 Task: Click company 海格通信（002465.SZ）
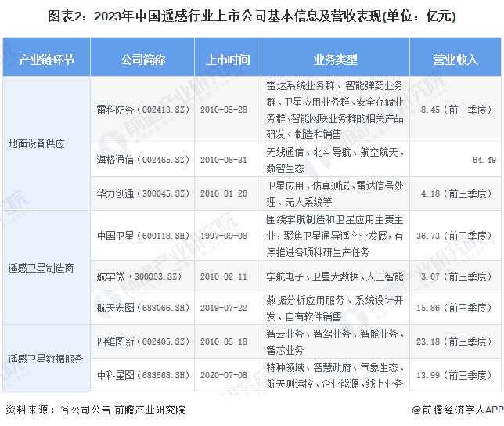[142, 160]
